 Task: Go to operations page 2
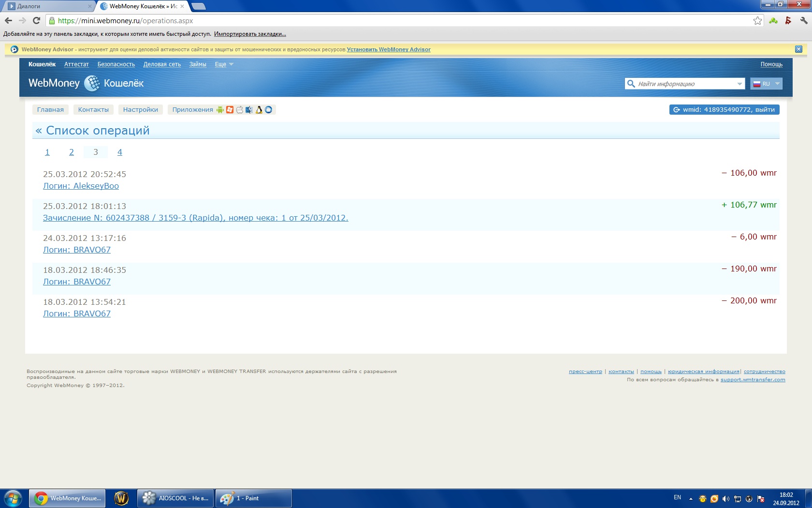click(72, 152)
